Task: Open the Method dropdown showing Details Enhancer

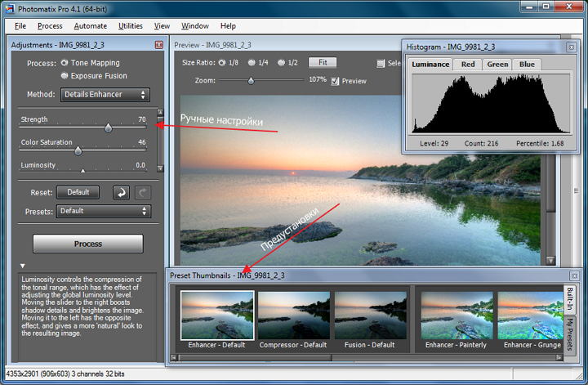Action: pyautogui.click(x=105, y=95)
